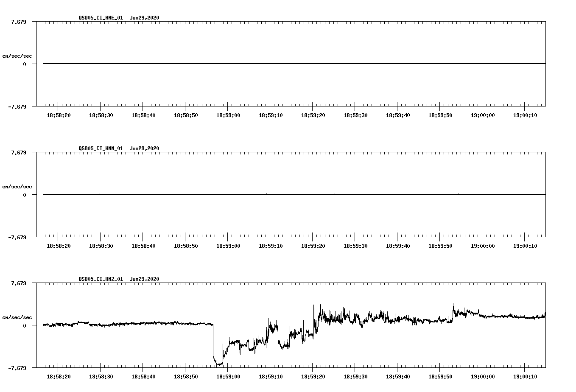This screenshot has width=576, height=392.
Task: Click the Jun29,2020 date on the HNN plot
Action: (x=145, y=148)
